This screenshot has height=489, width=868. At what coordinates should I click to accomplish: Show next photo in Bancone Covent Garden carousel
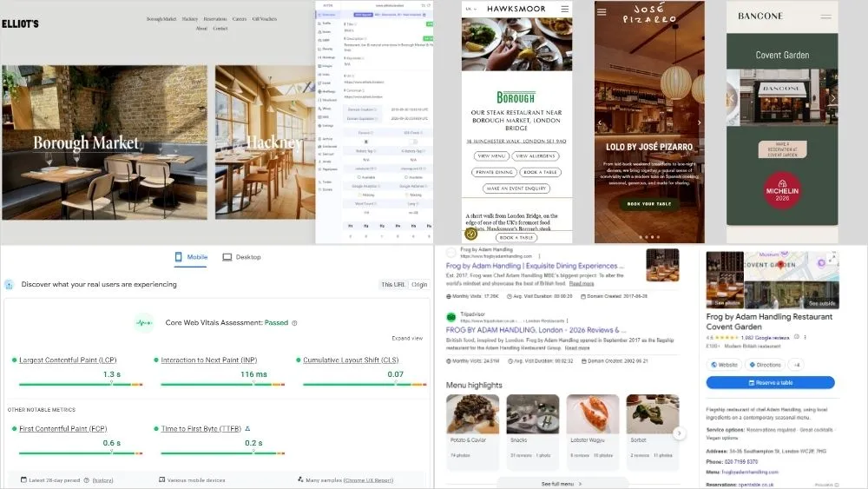click(833, 98)
